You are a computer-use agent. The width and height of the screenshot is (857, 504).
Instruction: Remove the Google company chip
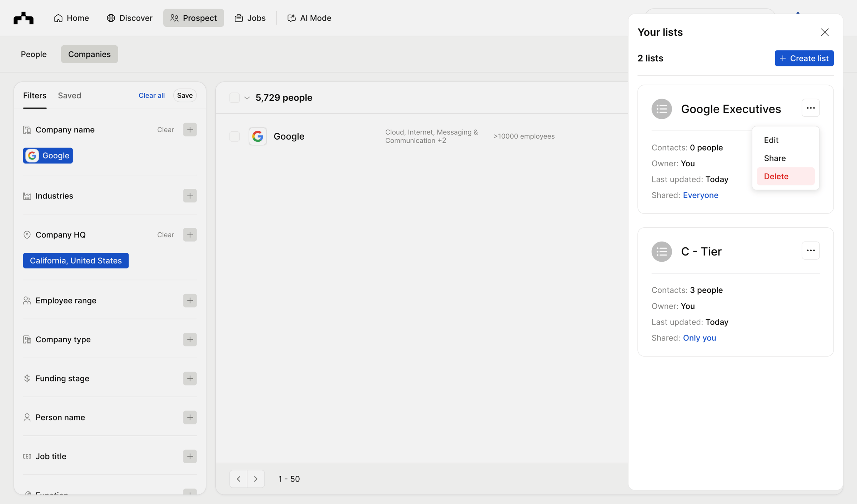click(48, 156)
